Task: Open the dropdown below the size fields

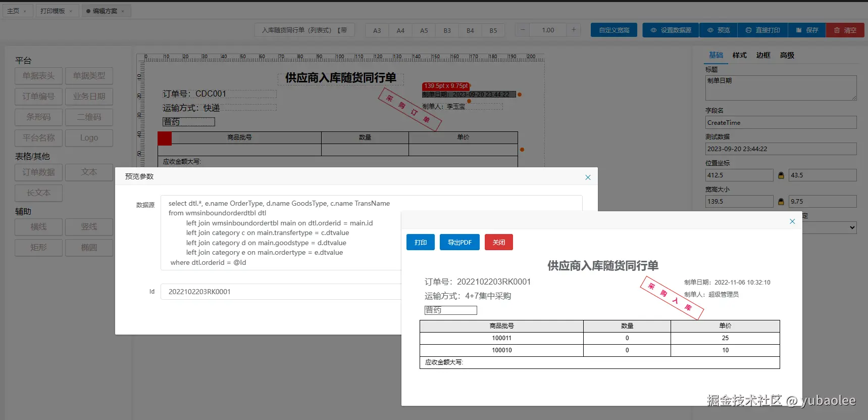Action: tap(829, 227)
